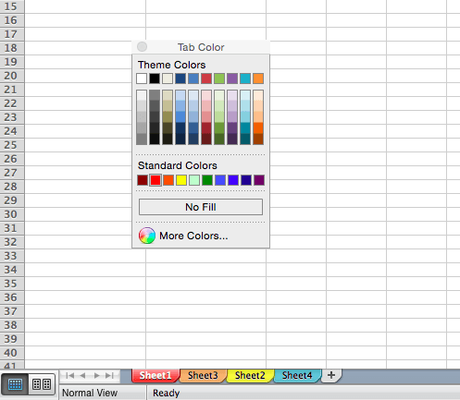Screen dimensions: 460x400
Task: Pick the red standard color swatch
Action: pos(155,180)
